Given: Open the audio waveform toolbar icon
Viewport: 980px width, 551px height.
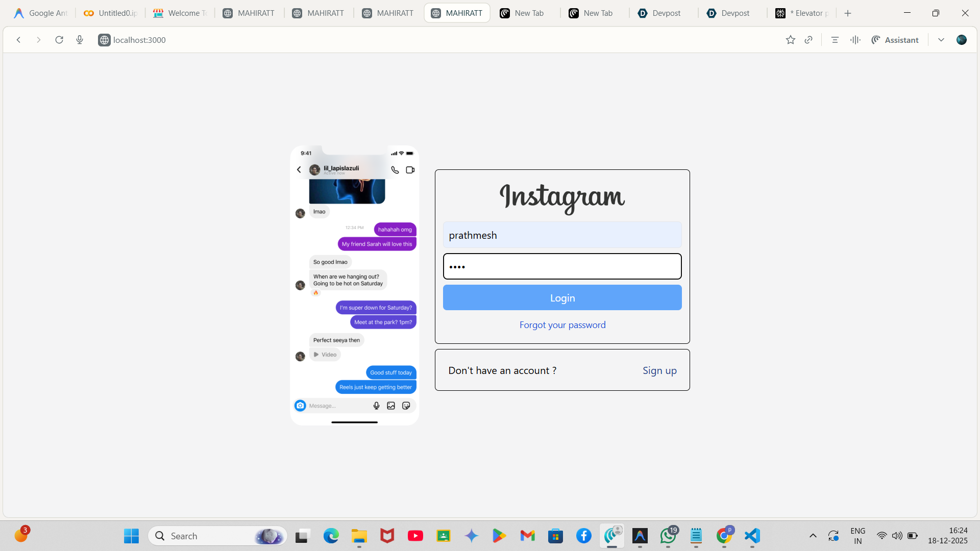Looking at the screenshot, I should click(855, 40).
